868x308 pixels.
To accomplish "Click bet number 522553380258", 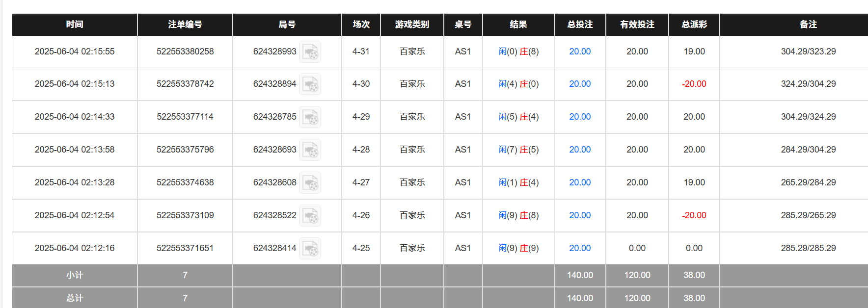I will (x=185, y=51).
